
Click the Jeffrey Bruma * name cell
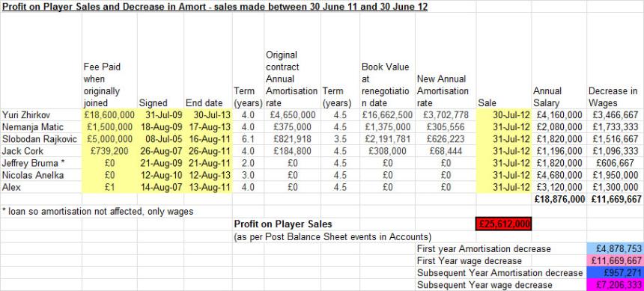click(x=41, y=163)
